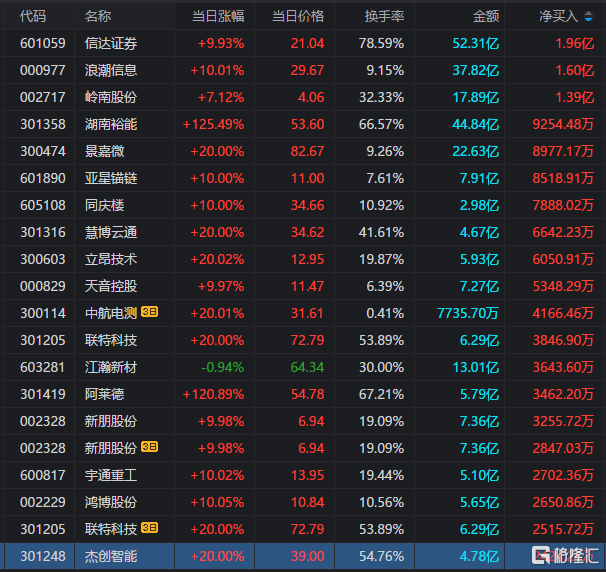Sort by the 换手率 column header

(384, 17)
